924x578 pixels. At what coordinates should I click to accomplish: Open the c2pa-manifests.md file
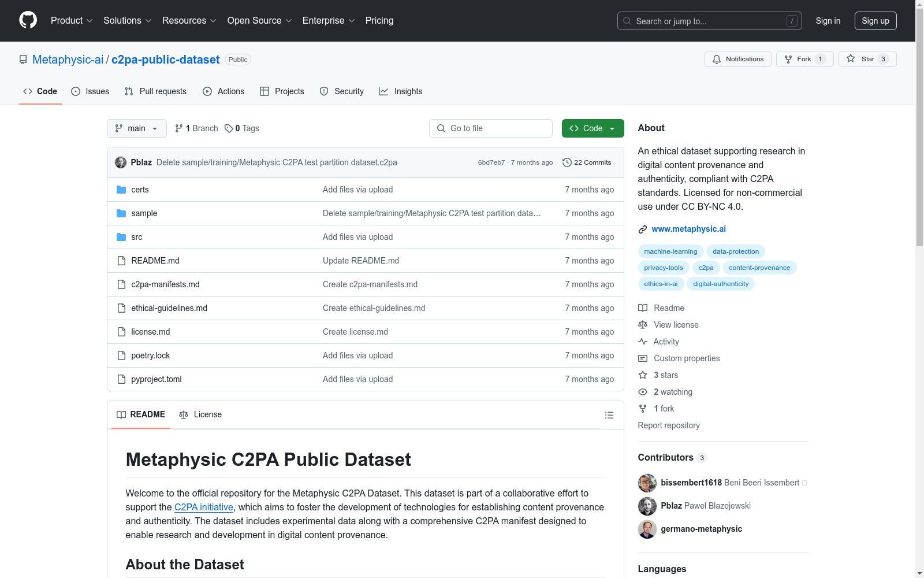(x=165, y=284)
